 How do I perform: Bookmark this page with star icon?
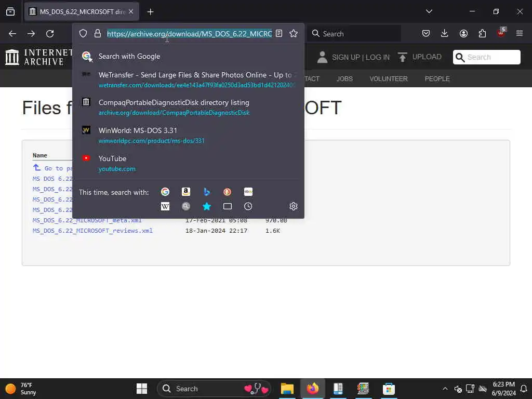tap(294, 33)
